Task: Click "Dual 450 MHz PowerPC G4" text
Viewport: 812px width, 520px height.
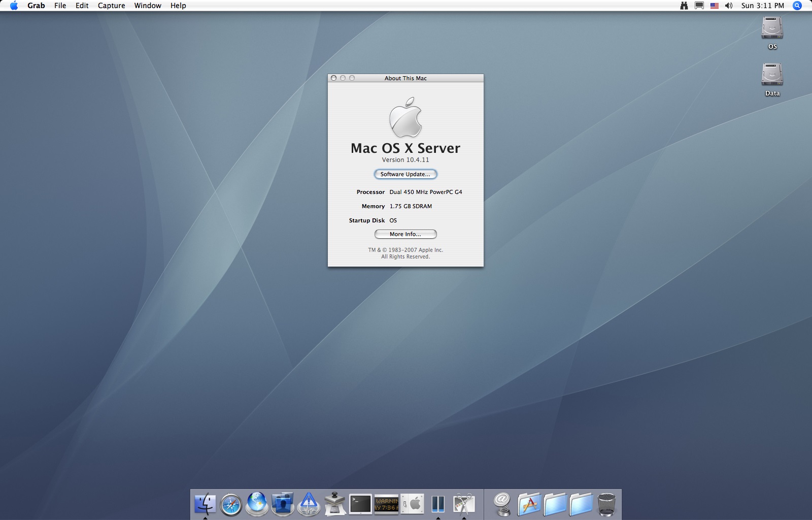Action: [426, 192]
